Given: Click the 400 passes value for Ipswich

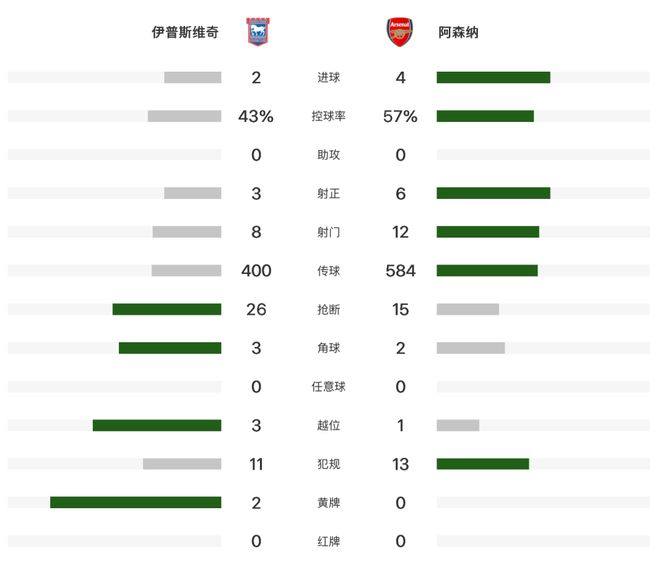Looking at the screenshot, I should point(256,271).
